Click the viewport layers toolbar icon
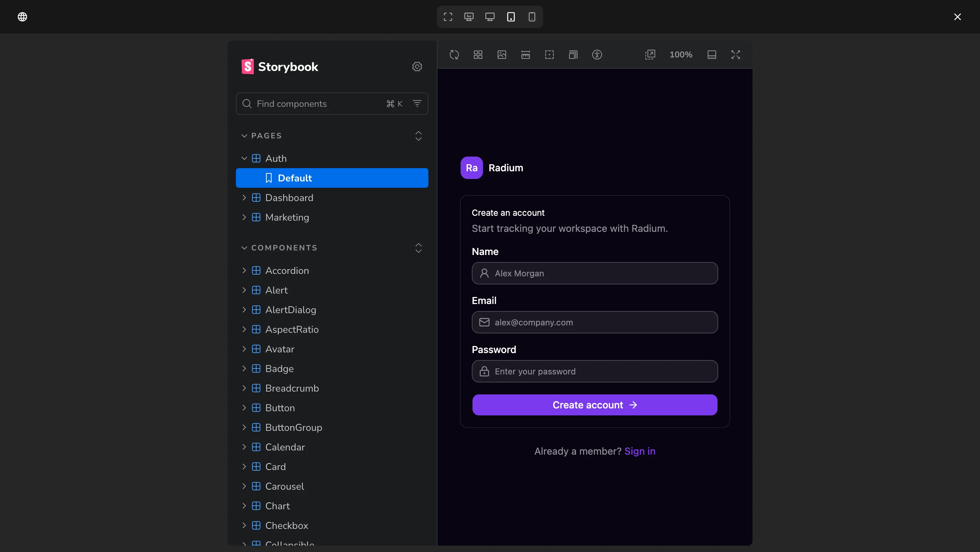This screenshot has width=980, height=552. pos(573,55)
